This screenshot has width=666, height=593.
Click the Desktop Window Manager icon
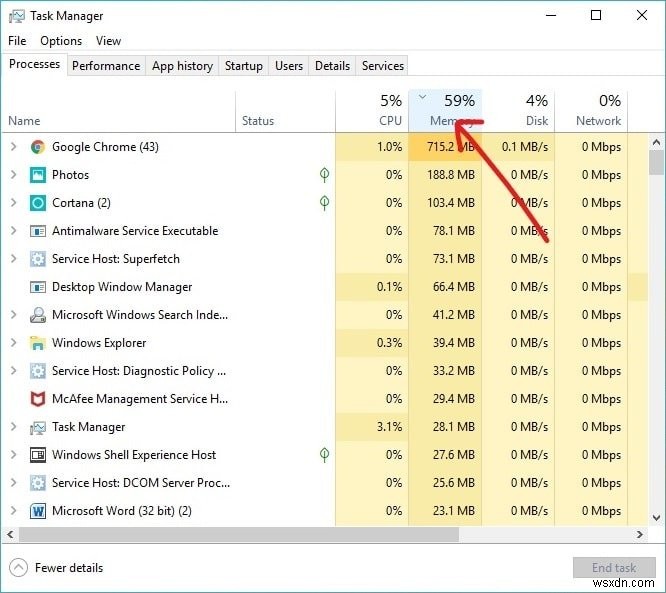(x=38, y=287)
